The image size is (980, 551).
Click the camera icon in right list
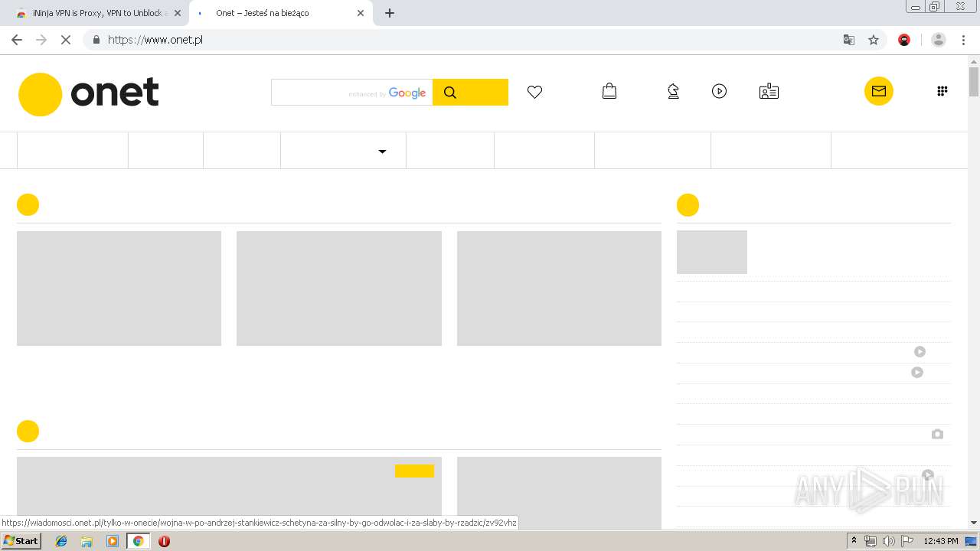click(x=937, y=434)
